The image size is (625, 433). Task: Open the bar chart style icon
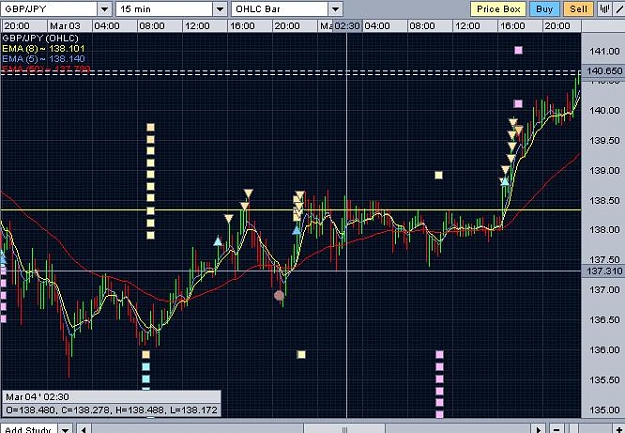[x=605, y=9]
